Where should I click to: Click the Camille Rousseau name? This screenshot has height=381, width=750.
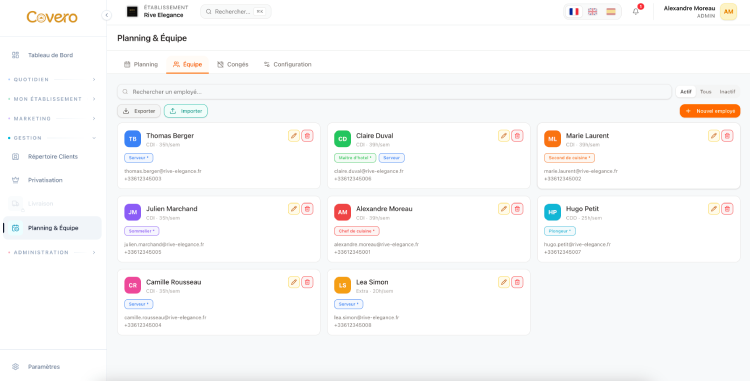(174, 282)
